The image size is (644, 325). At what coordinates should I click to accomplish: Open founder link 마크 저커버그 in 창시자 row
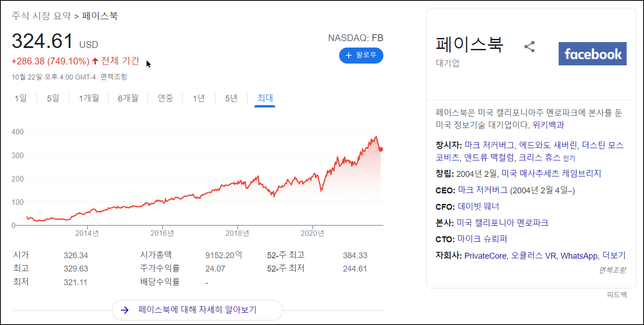pos(490,145)
